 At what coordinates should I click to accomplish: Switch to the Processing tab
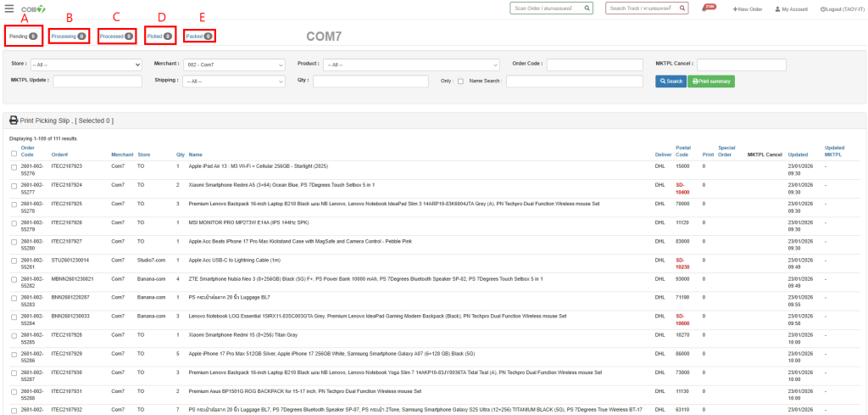tap(68, 36)
